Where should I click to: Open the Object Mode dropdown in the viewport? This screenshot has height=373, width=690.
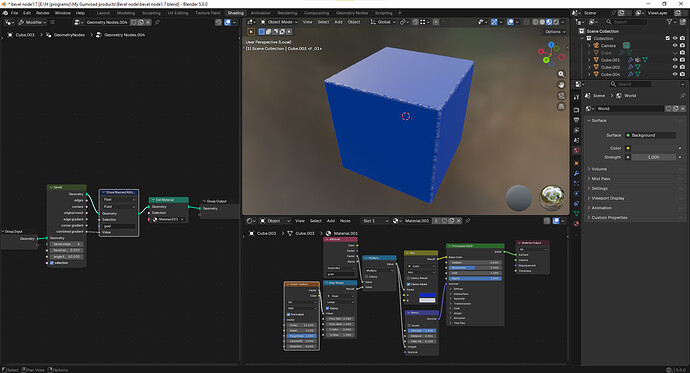point(279,22)
